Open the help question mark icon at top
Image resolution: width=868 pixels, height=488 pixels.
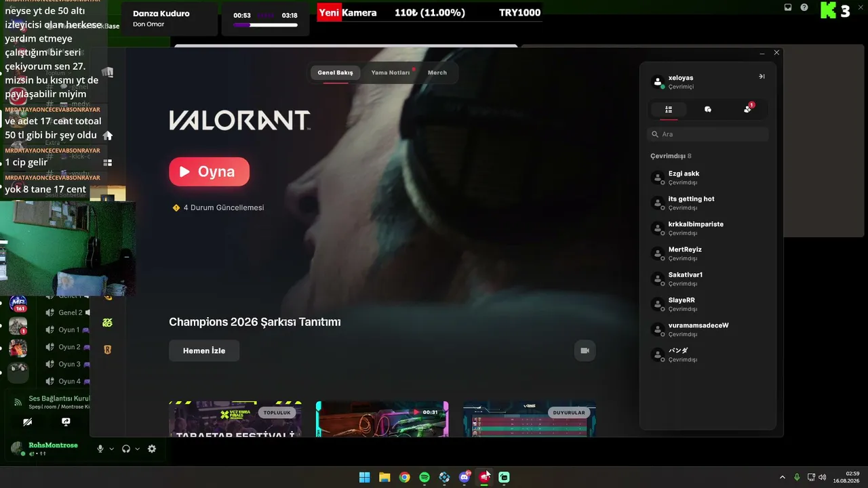point(804,7)
